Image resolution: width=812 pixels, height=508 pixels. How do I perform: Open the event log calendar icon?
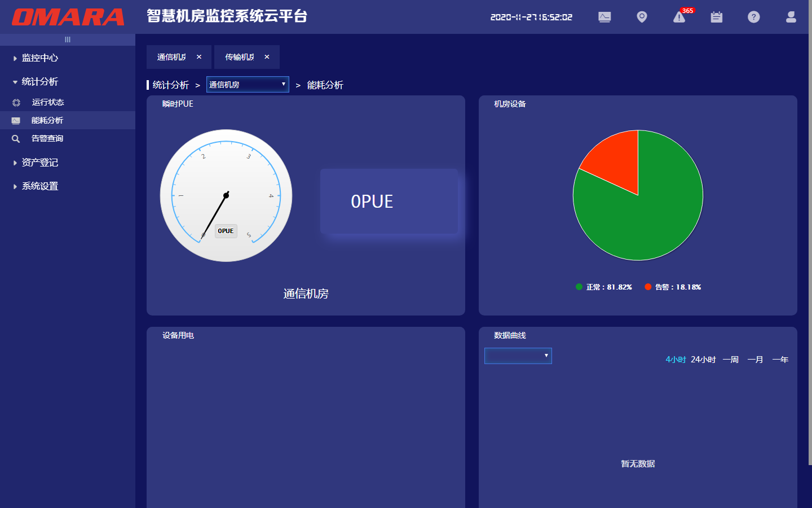(x=716, y=17)
